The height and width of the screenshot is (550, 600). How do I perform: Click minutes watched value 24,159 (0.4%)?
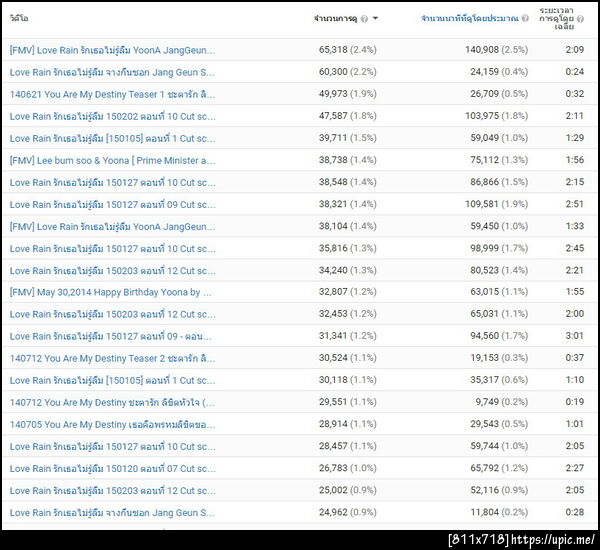[499, 72]
